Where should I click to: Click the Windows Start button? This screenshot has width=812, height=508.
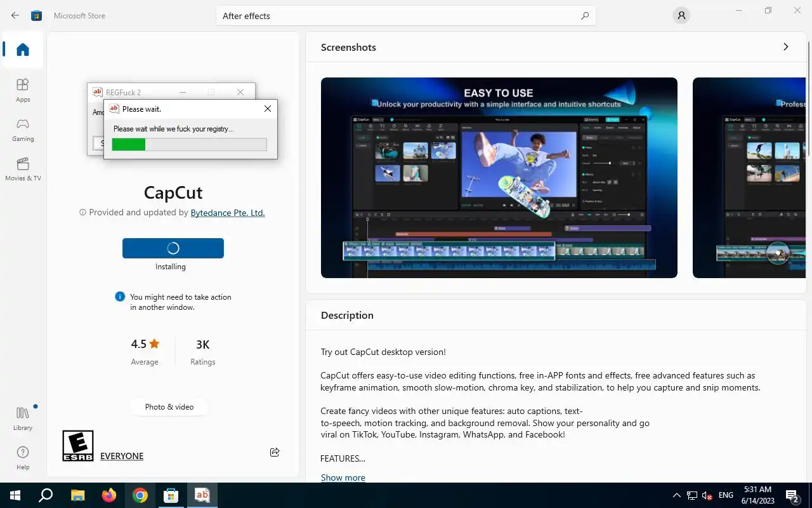point(15,495)
